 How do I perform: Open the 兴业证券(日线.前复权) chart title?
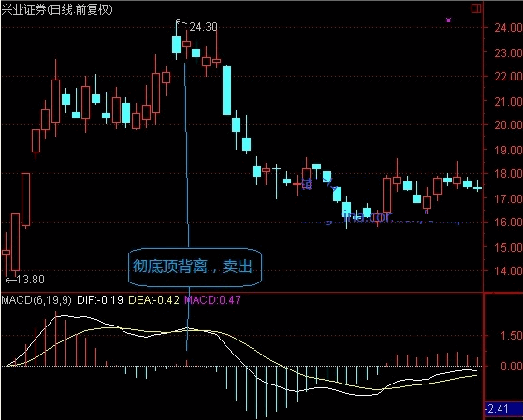click(x=57, y=9)
